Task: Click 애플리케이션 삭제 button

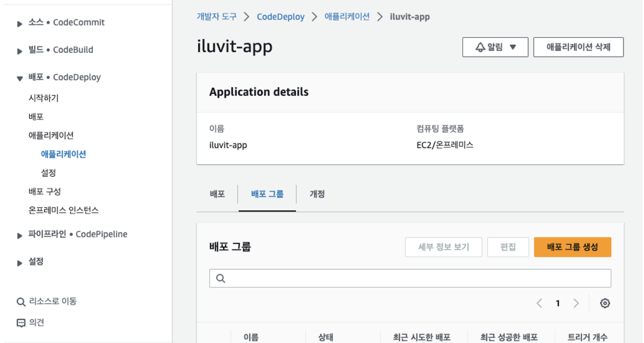Action: coord(578,47)
